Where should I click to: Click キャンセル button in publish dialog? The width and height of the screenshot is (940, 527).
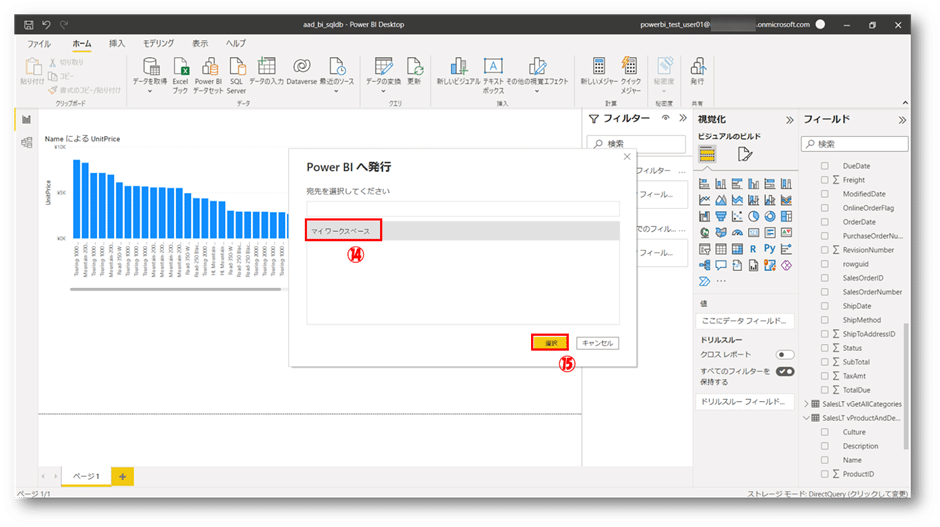coord(597,343)
